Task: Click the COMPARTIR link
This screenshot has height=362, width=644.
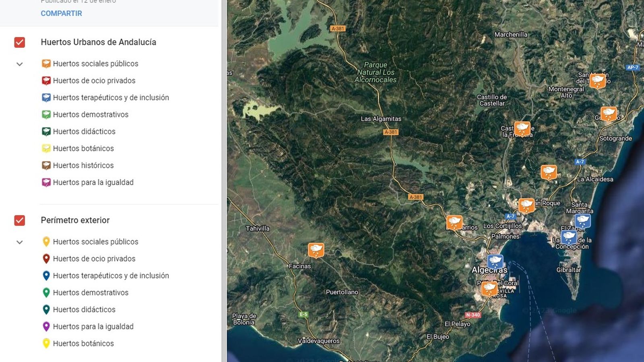Action: coord(61,13)
